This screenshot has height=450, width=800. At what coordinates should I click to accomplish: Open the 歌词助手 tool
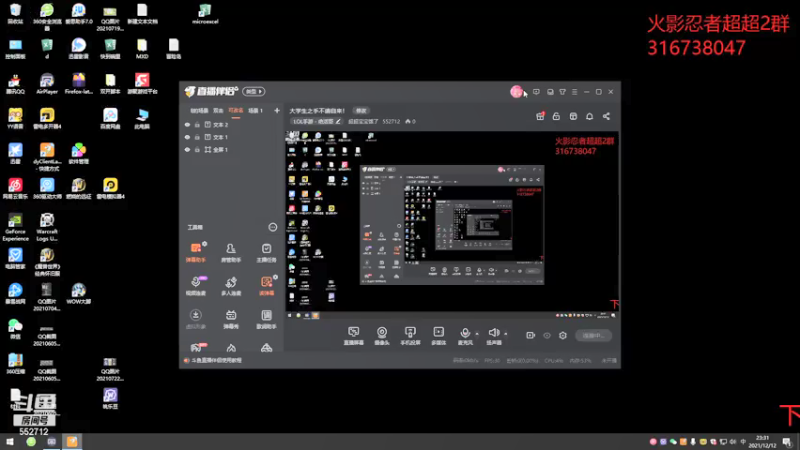pyautogui.click(x=266, y=319)
